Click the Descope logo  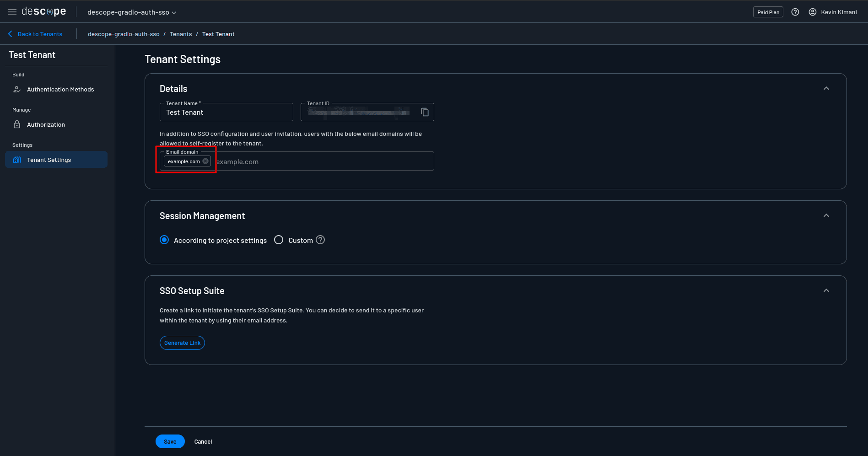click(43, 11)
